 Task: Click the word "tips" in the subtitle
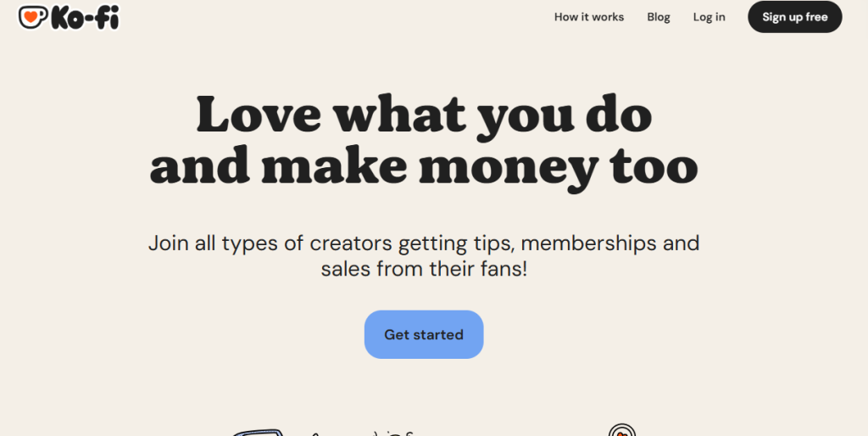point(496,243)
